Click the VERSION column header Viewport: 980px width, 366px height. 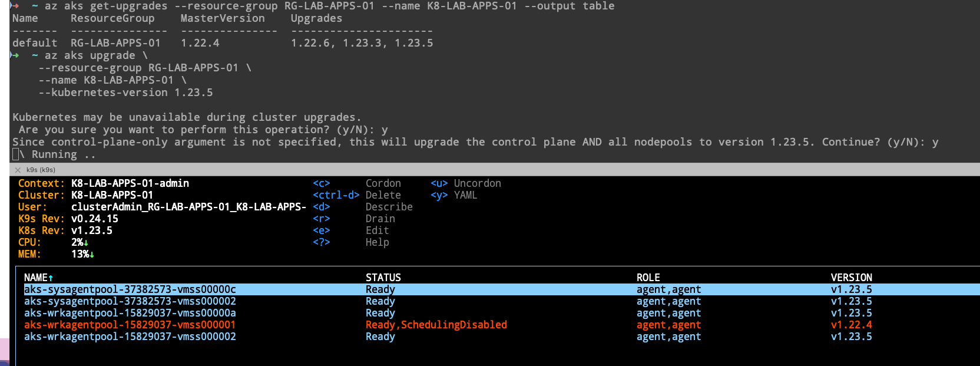coord(852,278)
